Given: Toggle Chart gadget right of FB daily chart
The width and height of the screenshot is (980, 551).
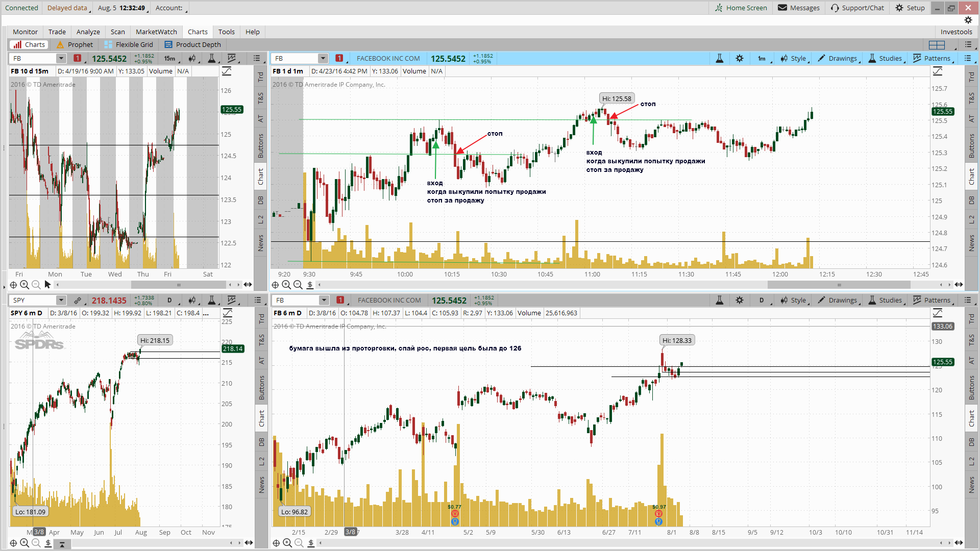Looking at the screenshot, I should coord(972,418).
